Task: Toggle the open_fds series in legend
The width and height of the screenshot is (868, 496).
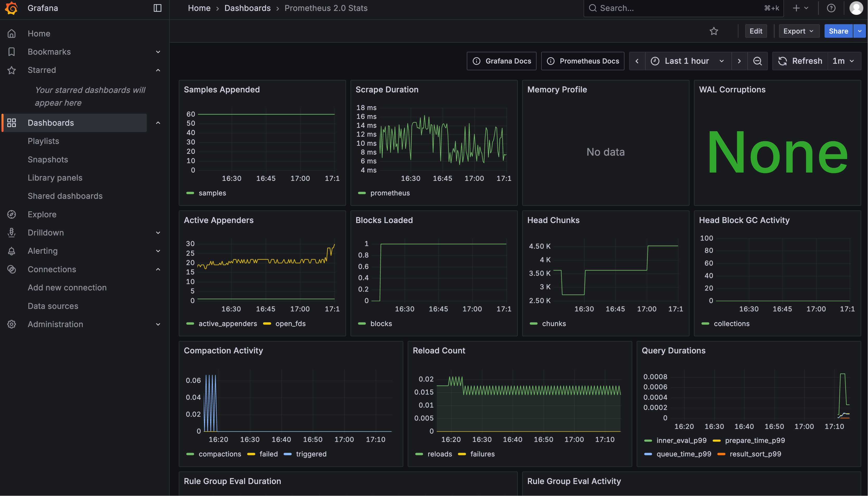Action: [290, 324]
